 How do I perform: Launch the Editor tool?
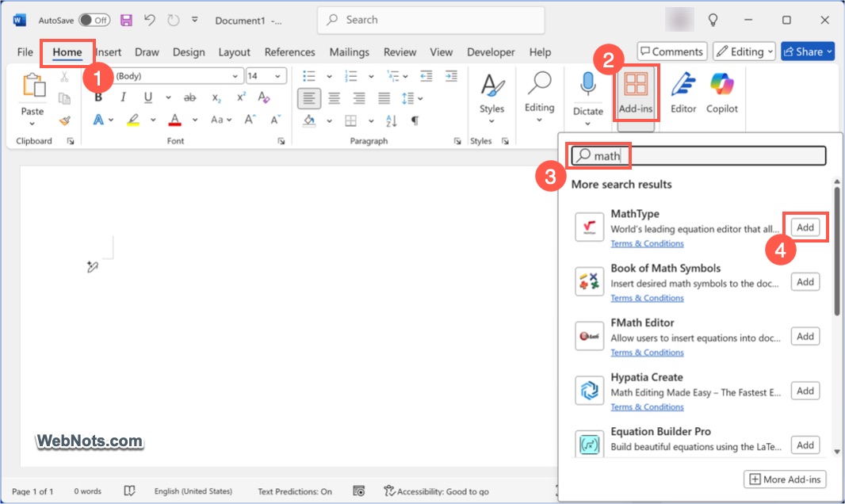pos(683,93)
